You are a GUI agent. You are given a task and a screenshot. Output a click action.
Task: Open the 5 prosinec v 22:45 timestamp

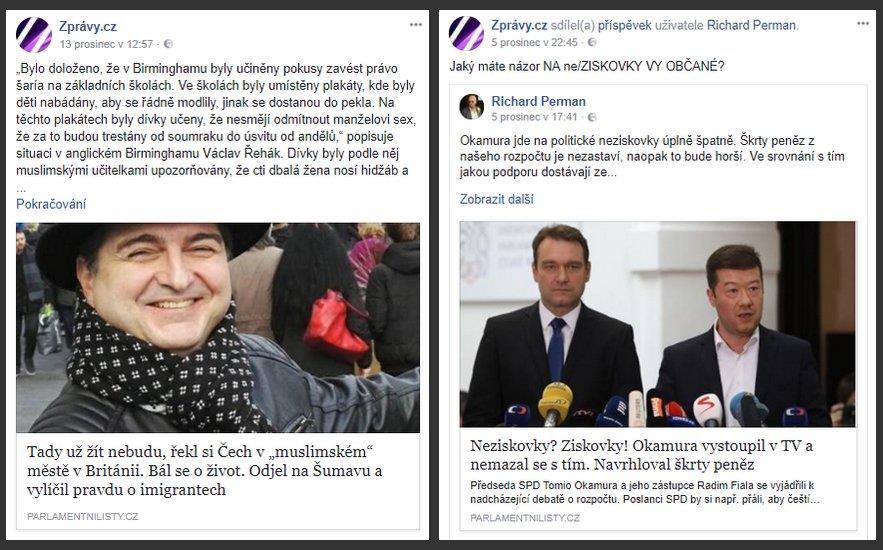point(534,42)
